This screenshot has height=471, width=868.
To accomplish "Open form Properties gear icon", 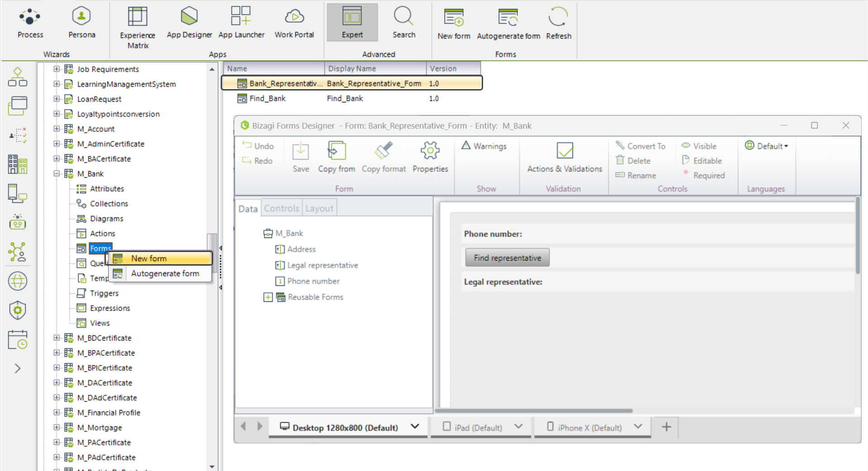I will point(430,157).
